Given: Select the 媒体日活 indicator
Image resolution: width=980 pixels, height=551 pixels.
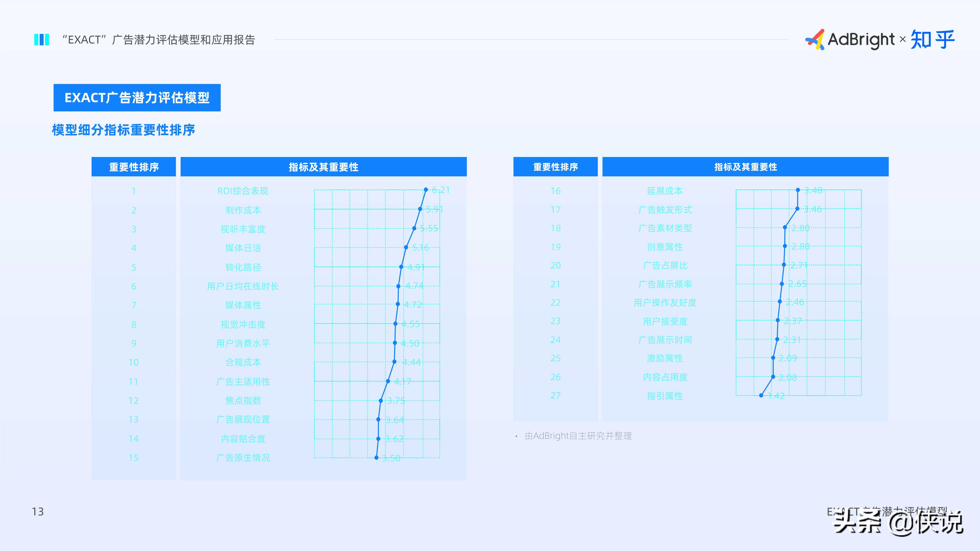Looking at the screenshot, I should (243, 248).
